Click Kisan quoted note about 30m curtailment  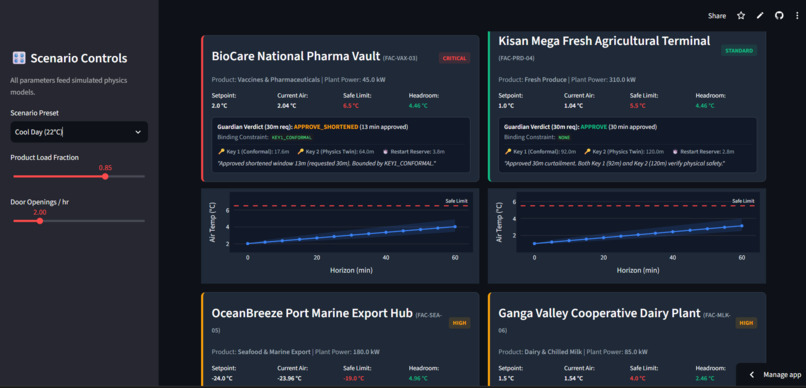(615, 162)
